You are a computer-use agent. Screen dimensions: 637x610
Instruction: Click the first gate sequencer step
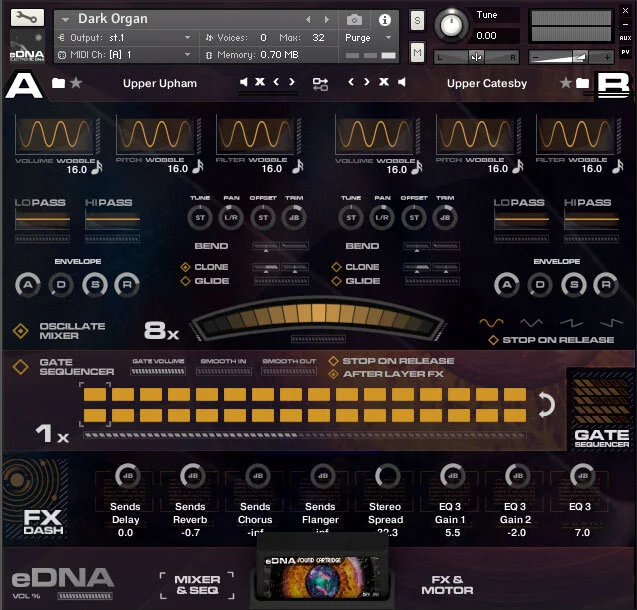click(x=95, y=394)
